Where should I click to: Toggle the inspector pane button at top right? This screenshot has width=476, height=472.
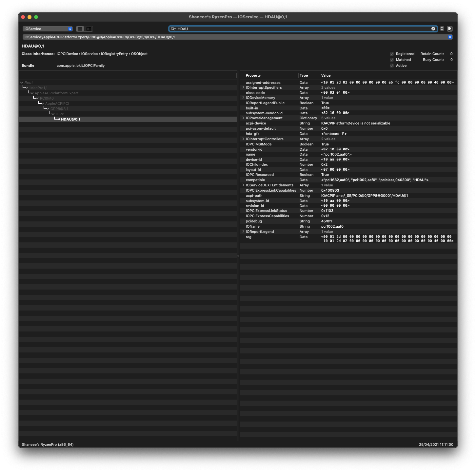[x=450, y=29]
